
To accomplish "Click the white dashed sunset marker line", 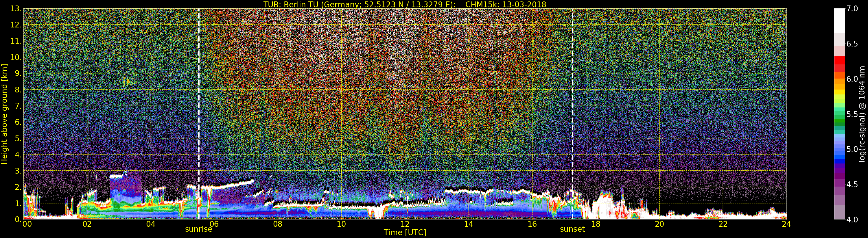I will [x=572, y=114].
